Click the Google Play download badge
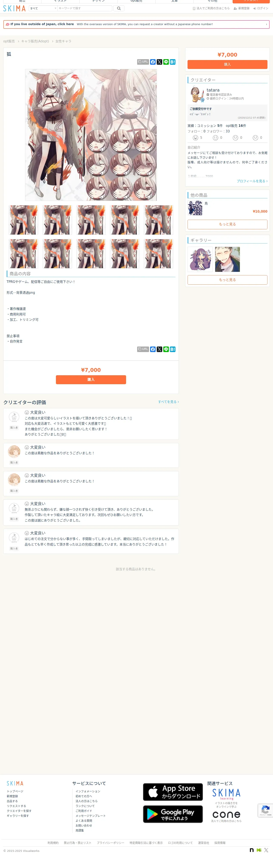The height and width of the screenshot is (868, 273). tap(173, 814)
